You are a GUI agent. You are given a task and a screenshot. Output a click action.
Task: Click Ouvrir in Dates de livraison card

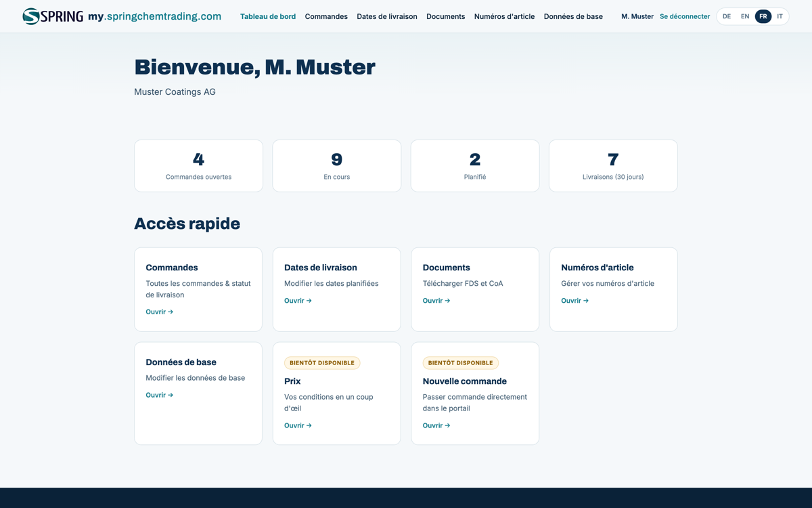click(x=298, y=301)
